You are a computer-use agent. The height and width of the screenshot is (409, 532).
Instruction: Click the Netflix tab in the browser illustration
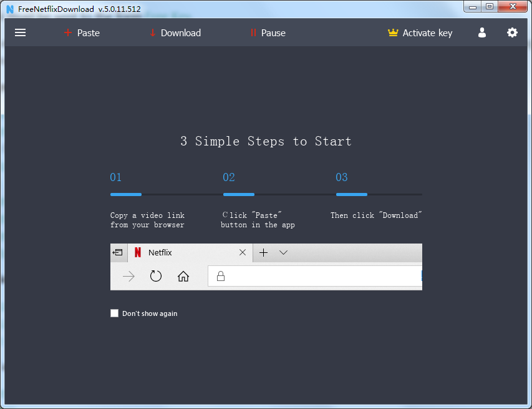(x=190, y=252)
